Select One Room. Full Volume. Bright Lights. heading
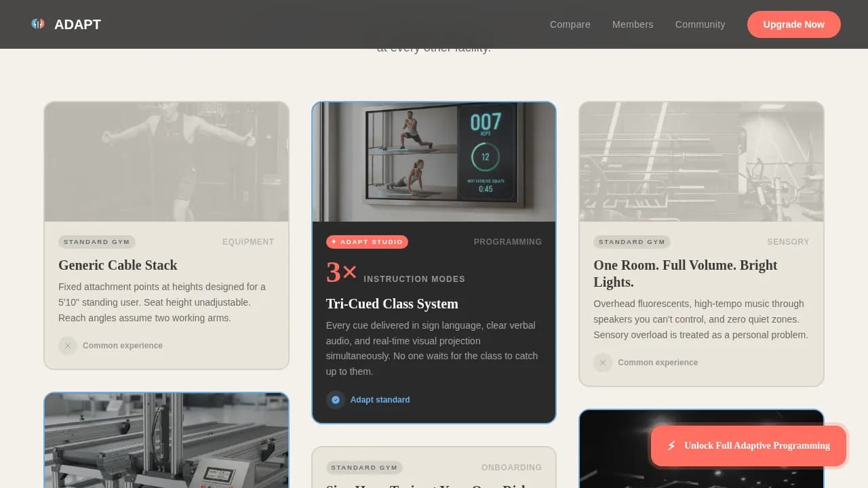The width and height of the screenshot is (868, 488). (686, 273)
